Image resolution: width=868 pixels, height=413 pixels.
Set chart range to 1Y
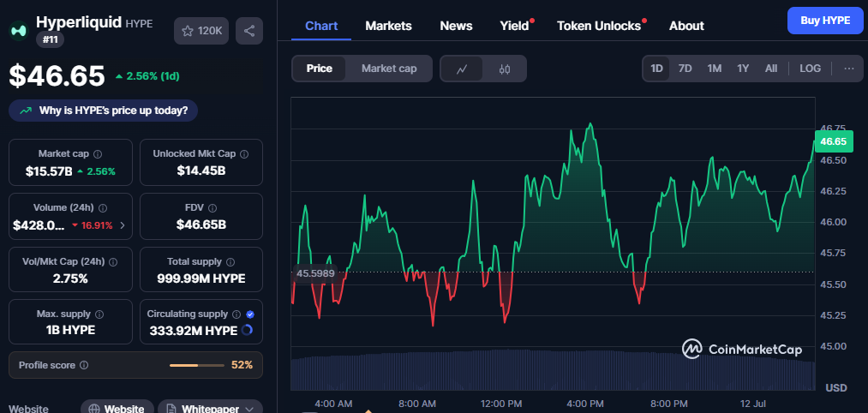pos(743,69)
